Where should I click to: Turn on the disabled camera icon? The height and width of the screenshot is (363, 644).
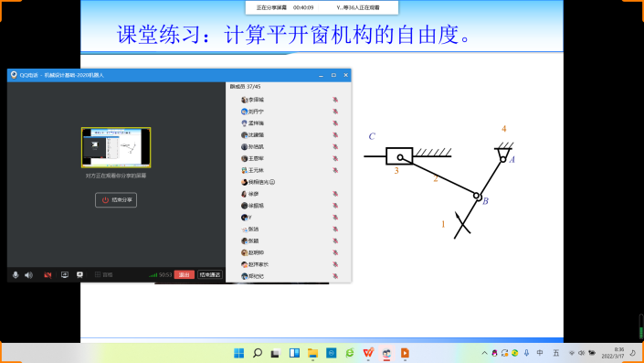(48, 274)
